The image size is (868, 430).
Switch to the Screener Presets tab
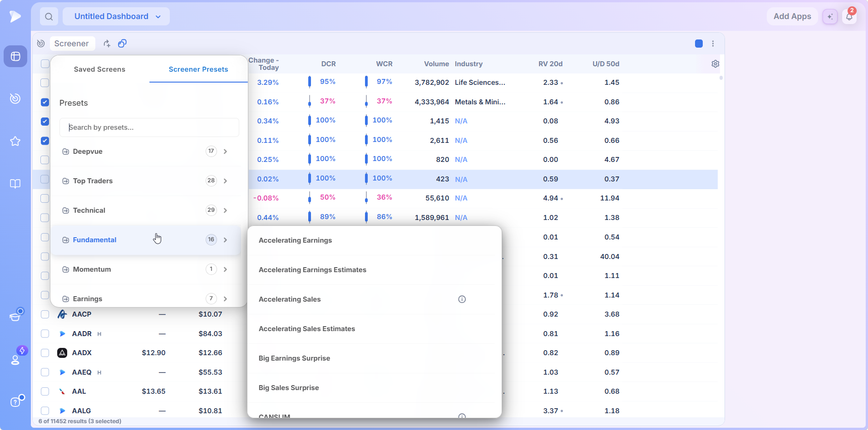pyautogui.click(x=198, y=69)
